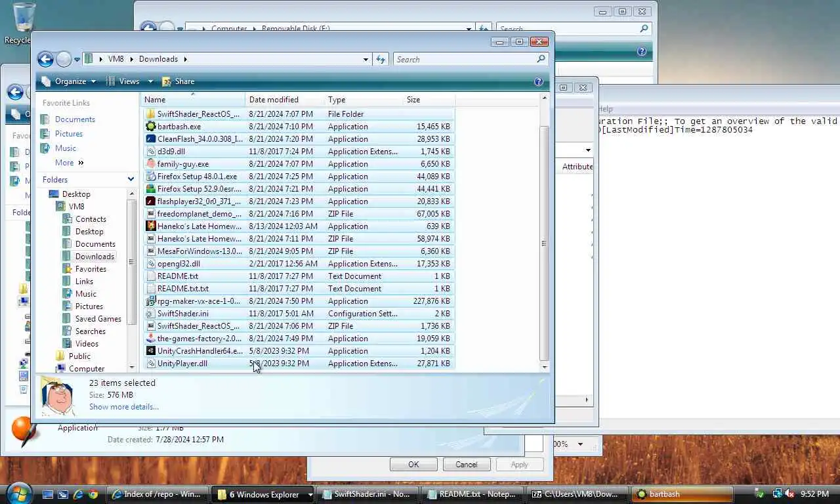Sort files by Name column header
840x504 pixels.
[x=194, y=100]
